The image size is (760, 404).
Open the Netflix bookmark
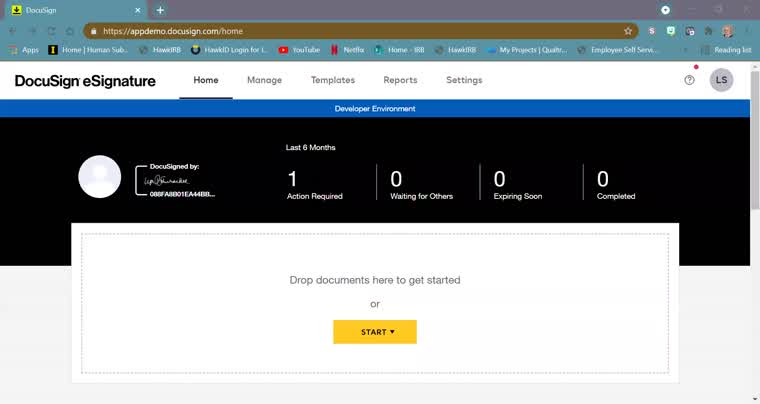click(x=348, y=50)
